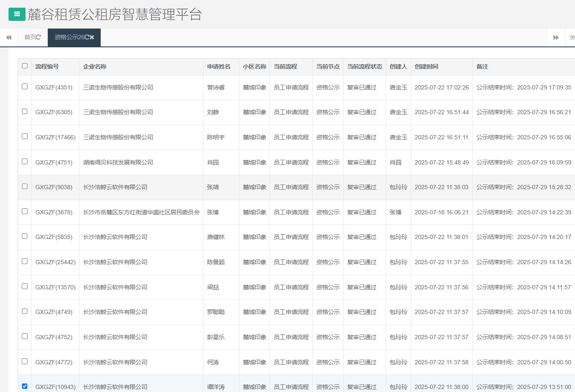Image resolution: width=575 pixels, height=392 pixels.
Task: Check the row for GXGZF(4351)
Action: pyautogui.click(x=25, y=86)
